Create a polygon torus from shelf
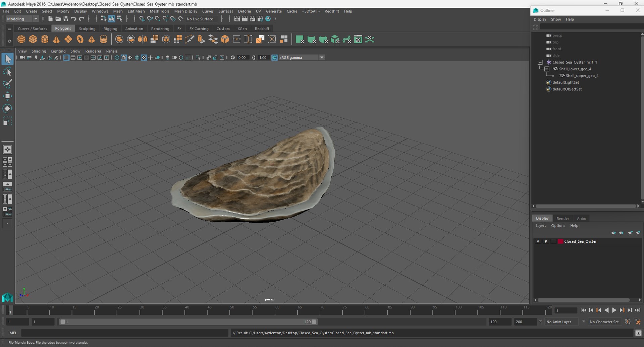This screenshot has width=644, height=347. coord(80,39)
